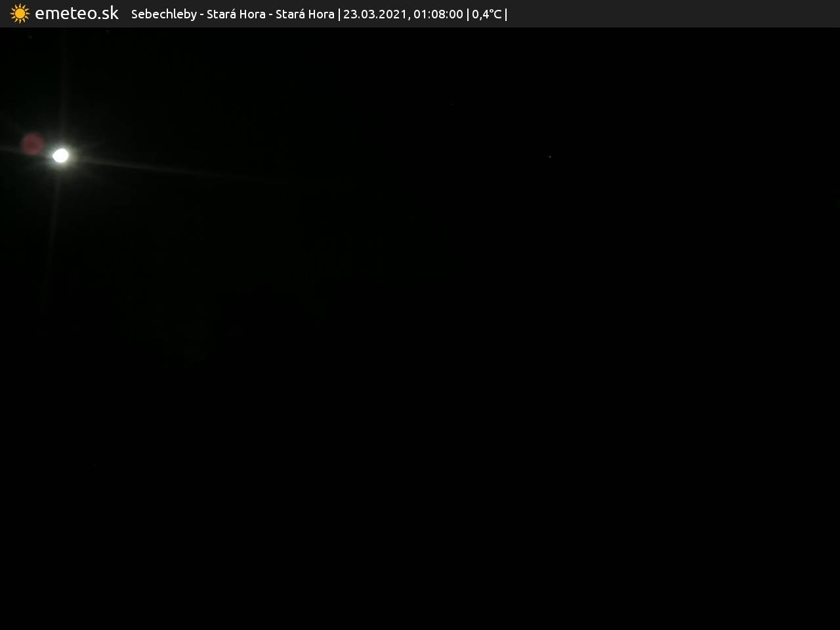Click the pipe between time and temperature

[x=467, y=14]
